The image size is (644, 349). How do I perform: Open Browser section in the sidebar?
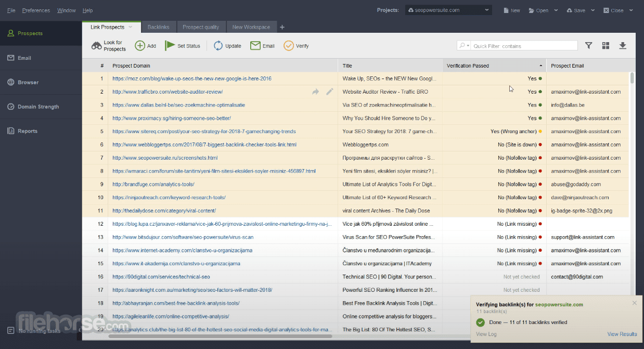click(41, 82)
